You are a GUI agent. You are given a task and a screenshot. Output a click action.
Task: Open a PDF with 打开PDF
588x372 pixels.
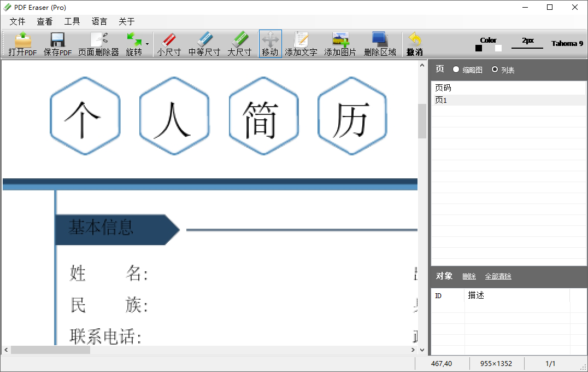22,44
